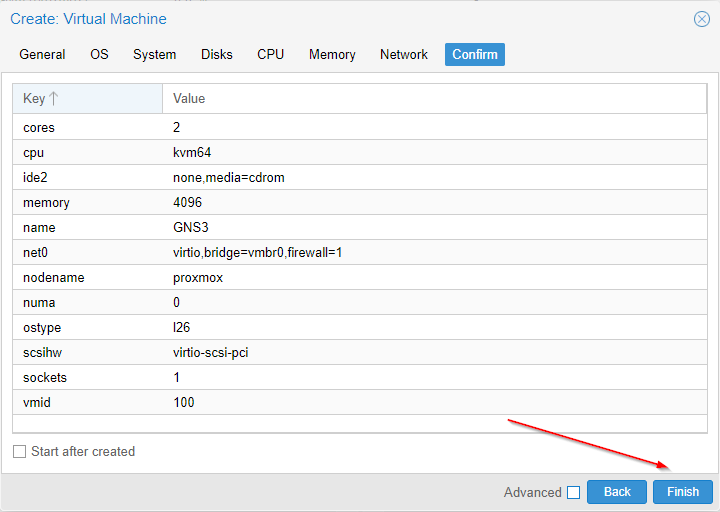The image size is (720, 512).
Task: Click the Key column sort arrow
Action: [x=54, y=99]
